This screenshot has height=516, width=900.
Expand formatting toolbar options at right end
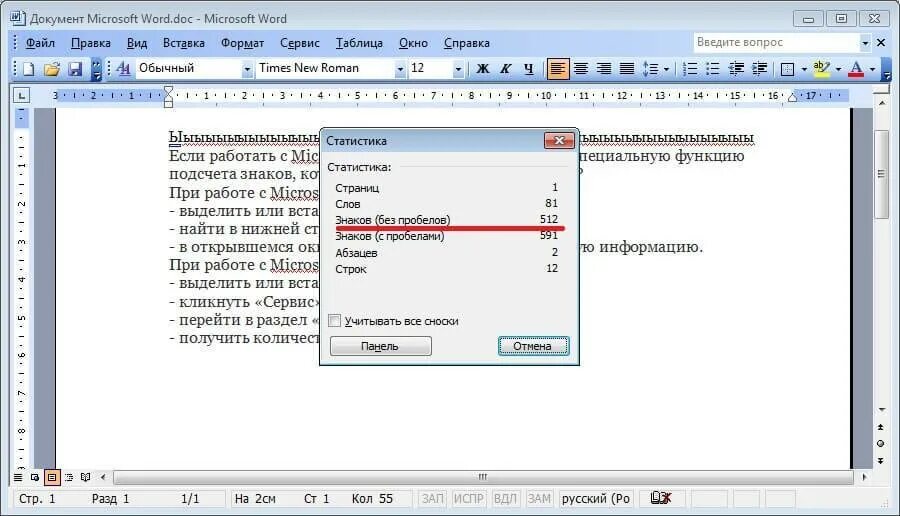tap(887, 69)
